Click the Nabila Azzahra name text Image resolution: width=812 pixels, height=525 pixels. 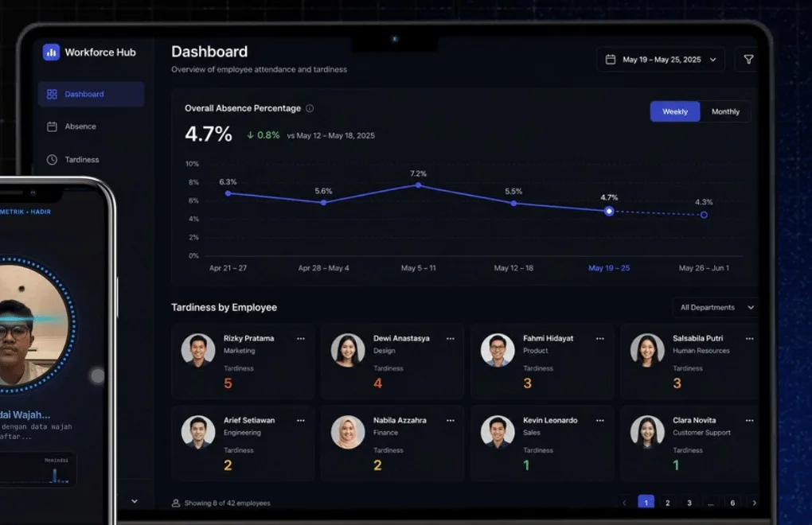[400, 421]
